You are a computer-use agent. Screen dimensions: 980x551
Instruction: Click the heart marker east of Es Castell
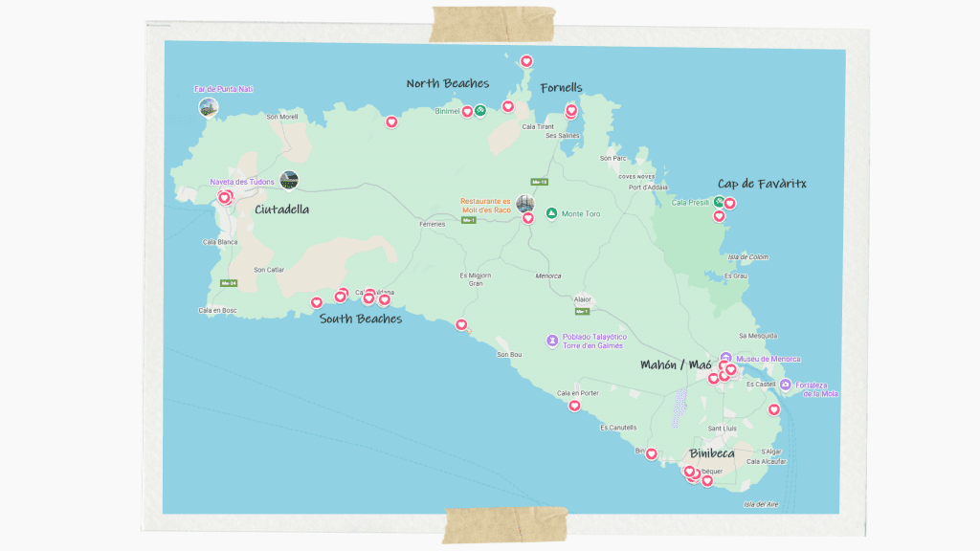pyautogui.click(x=774, y=408)
